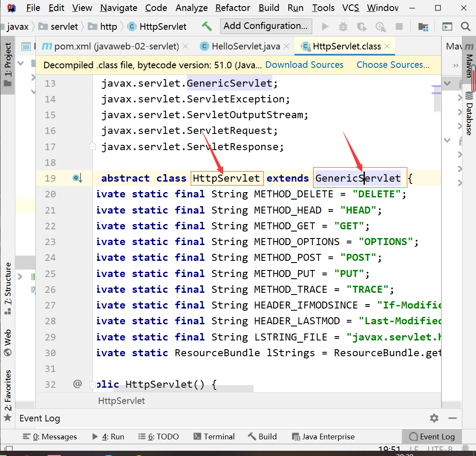This screenshot has height=456, width=476.
Task: Close the pom.xml editor tab
Action: (x=185, y=46)
